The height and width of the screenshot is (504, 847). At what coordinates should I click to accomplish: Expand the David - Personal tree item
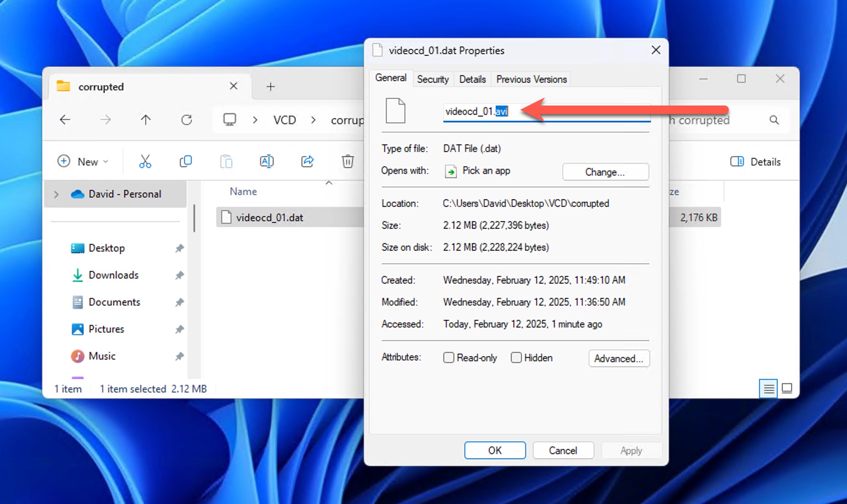[57, 194]
